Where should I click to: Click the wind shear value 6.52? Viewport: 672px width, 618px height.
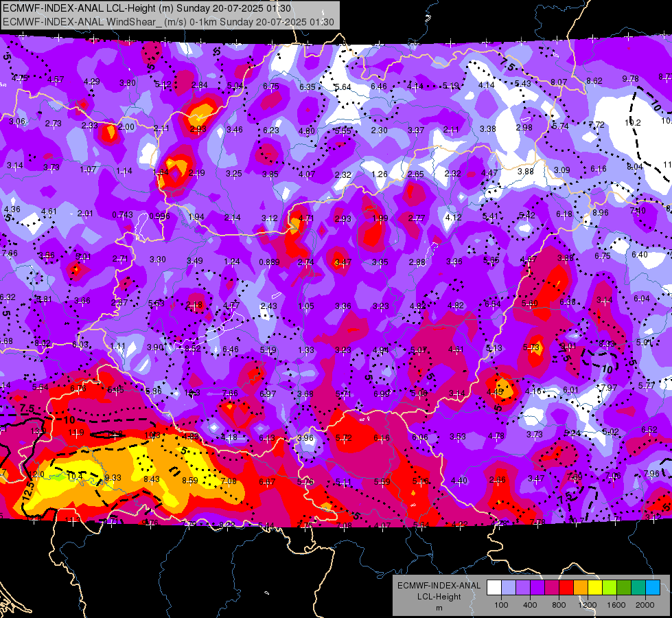(649, 429)
